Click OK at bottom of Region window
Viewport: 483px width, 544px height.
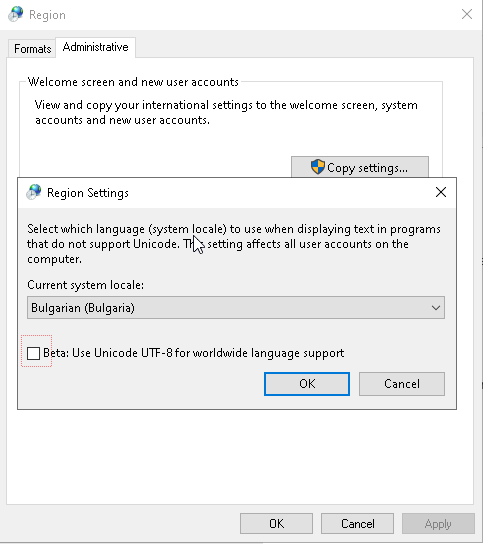point(276,524)
